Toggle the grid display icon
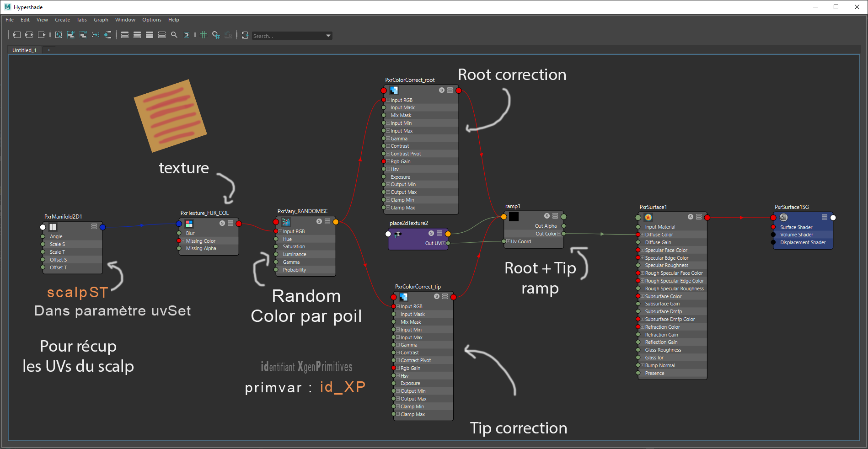 pos(204,35)
